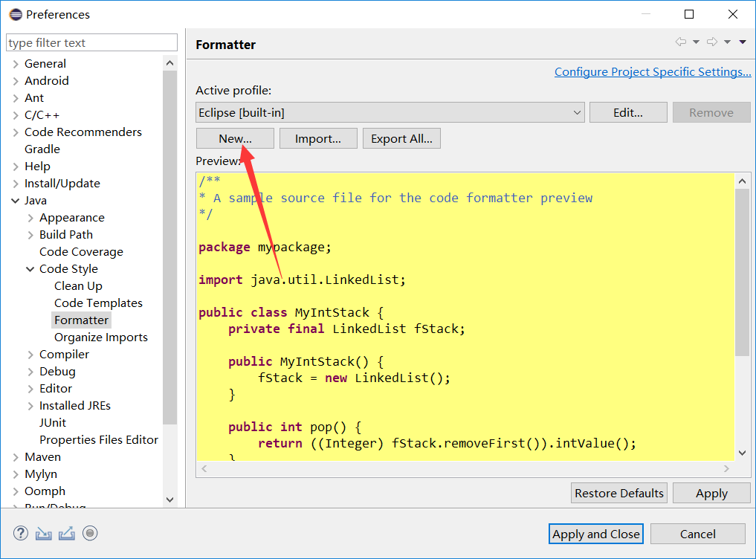
Task: Click the forward navigation arrow icon
Action: [x=712, y=42]
